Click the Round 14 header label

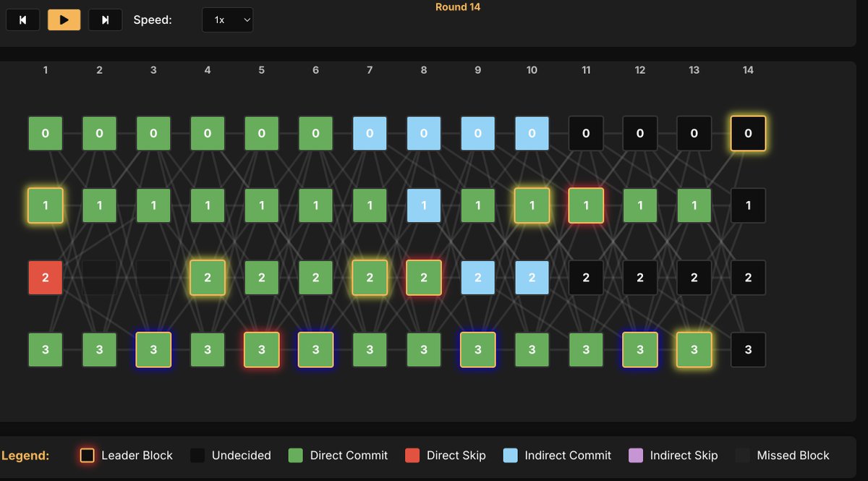coord(458,7)
